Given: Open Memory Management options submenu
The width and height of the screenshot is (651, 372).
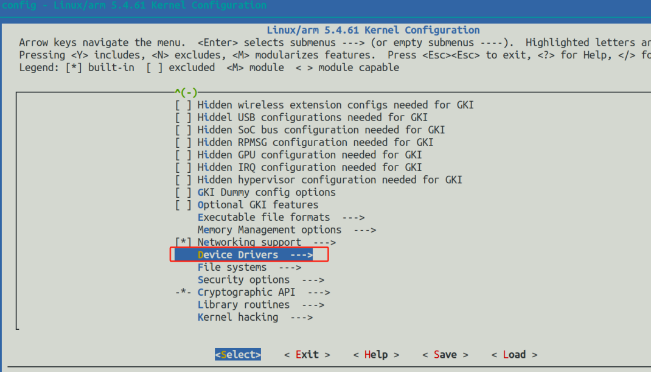Looking at the screenshot, I should (x=287, y=230).
